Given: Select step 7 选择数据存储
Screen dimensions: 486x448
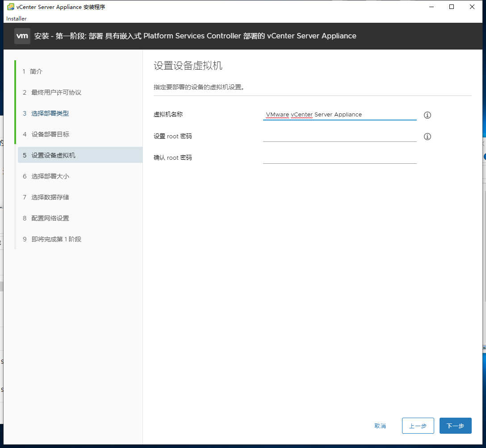Looking at the screenshot, I should coord(46,197).
